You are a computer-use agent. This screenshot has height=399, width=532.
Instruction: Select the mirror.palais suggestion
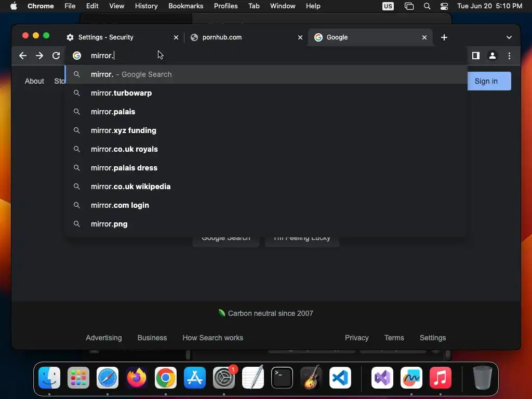point(266,112)
